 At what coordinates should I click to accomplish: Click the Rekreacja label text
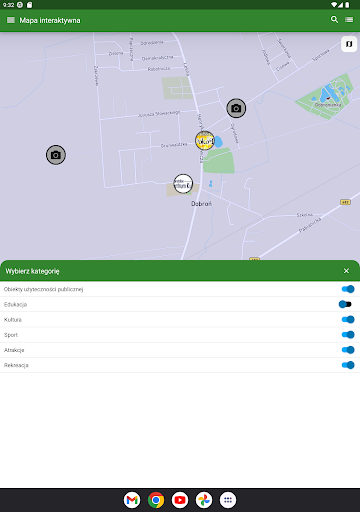click(x=16, y=365)
